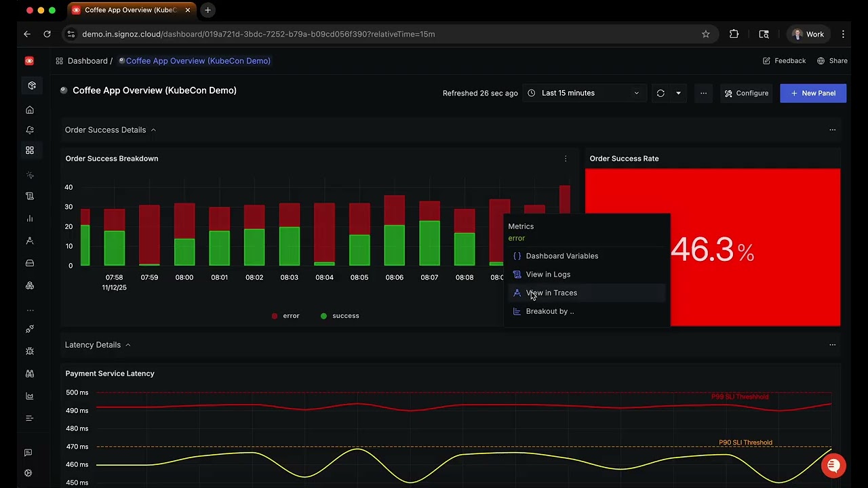Image resolution: width=868 pixels, height=488 pixels.
Task: Open Integrations plug icon in sidebar
Action: pyautogui.click(x=29, y=329)
